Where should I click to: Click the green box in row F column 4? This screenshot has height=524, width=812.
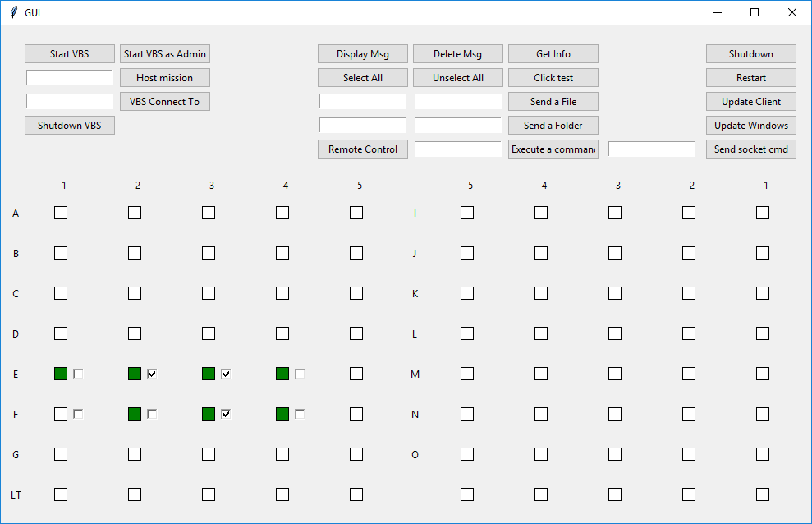point(282,414)
